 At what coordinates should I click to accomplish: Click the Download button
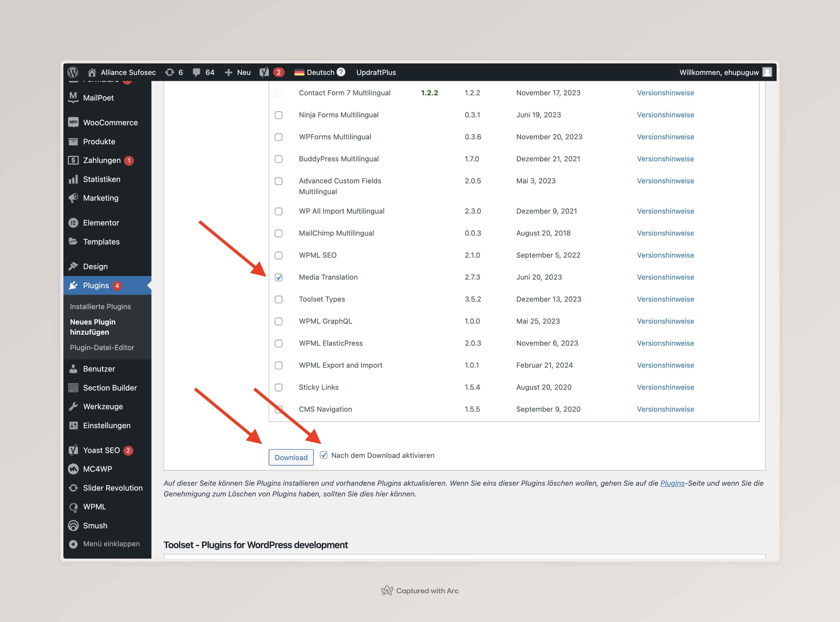tap(291, 457)
